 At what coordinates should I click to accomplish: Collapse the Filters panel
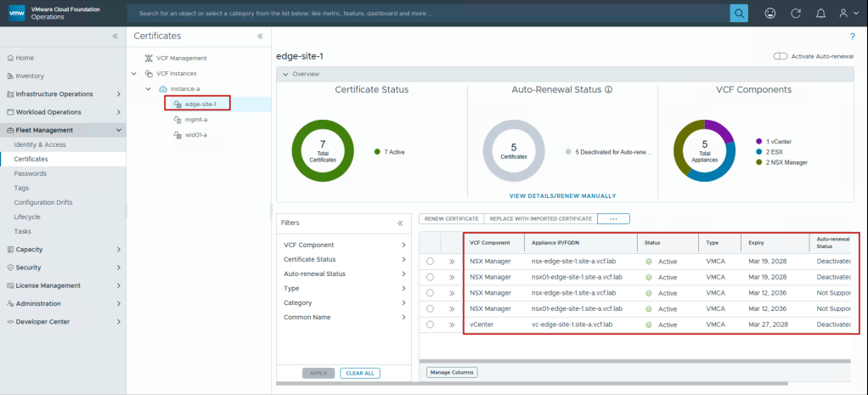[x=400, y=223]
